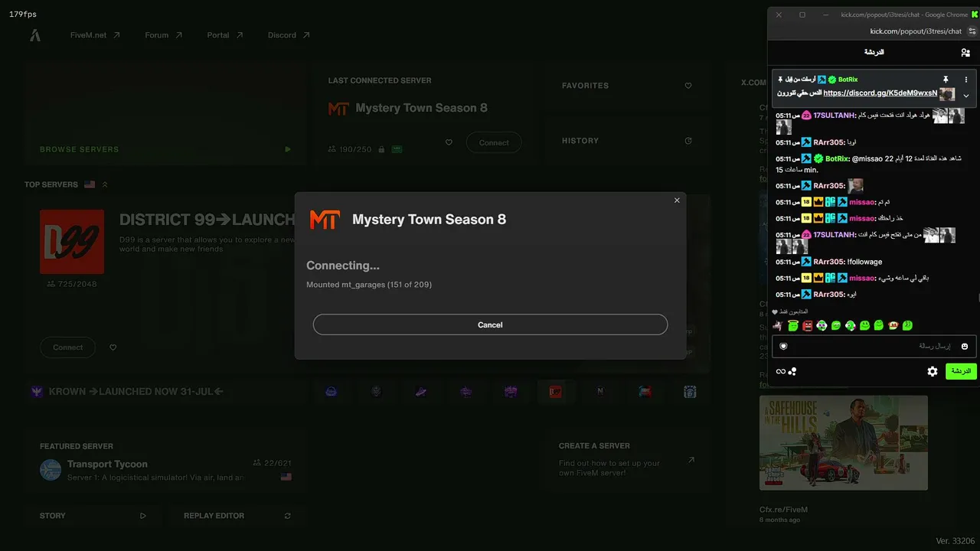Click the Replay Editor refresh icon
This screenshot has width=980, height=551.
click(x=288, y=516)
